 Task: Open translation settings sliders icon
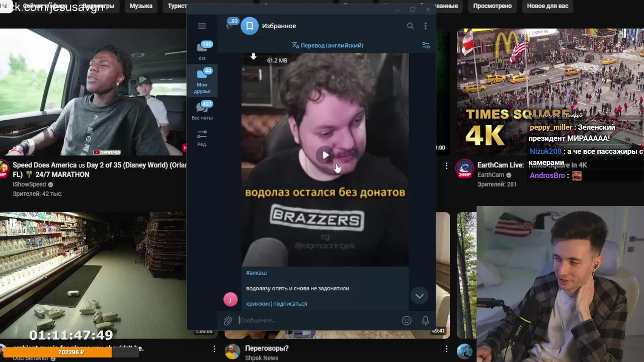(x=426, y=45)
